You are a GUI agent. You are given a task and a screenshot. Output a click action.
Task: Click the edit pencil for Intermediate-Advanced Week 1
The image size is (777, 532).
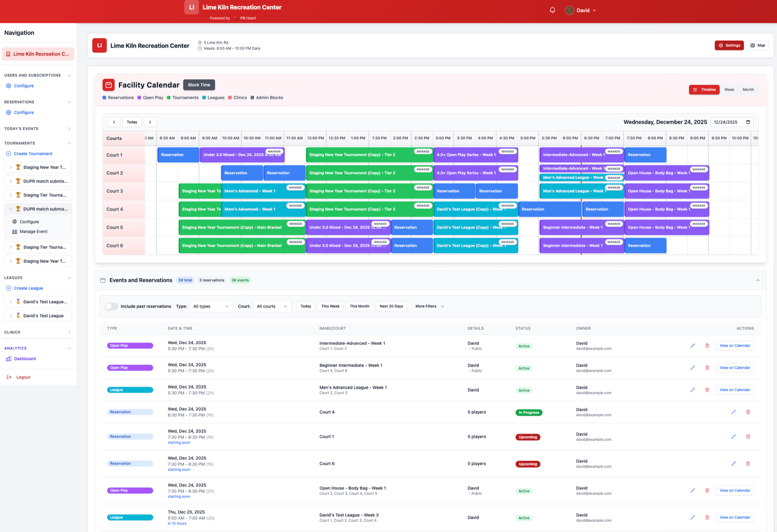click(x=693, y=346)
